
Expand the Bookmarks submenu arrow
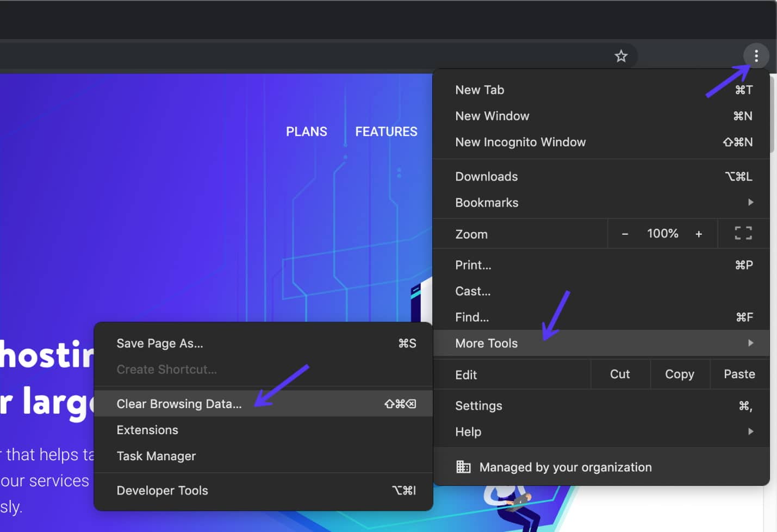point(751,202)
